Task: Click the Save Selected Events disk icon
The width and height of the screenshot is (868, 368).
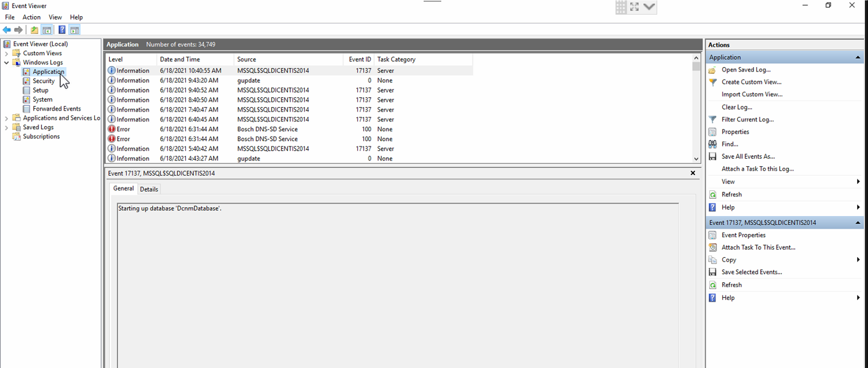Action: tap(712, 272)
